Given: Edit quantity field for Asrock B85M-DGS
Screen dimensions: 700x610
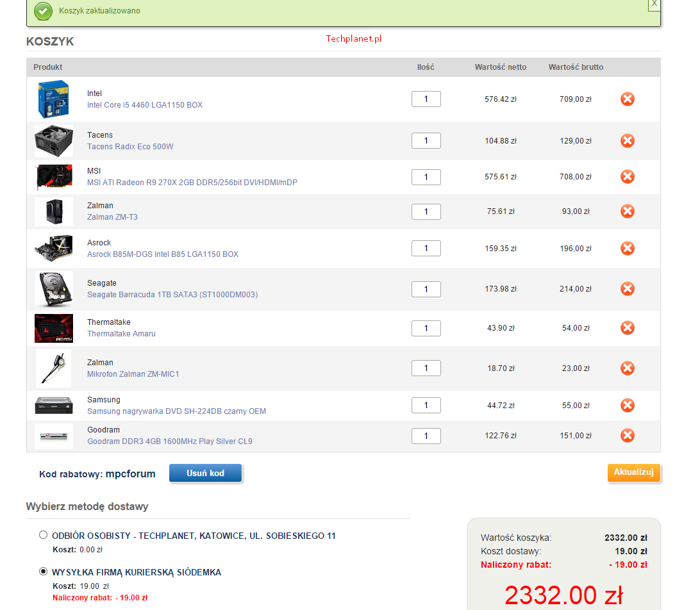Looking at the screenshot, I should (426, 248).
